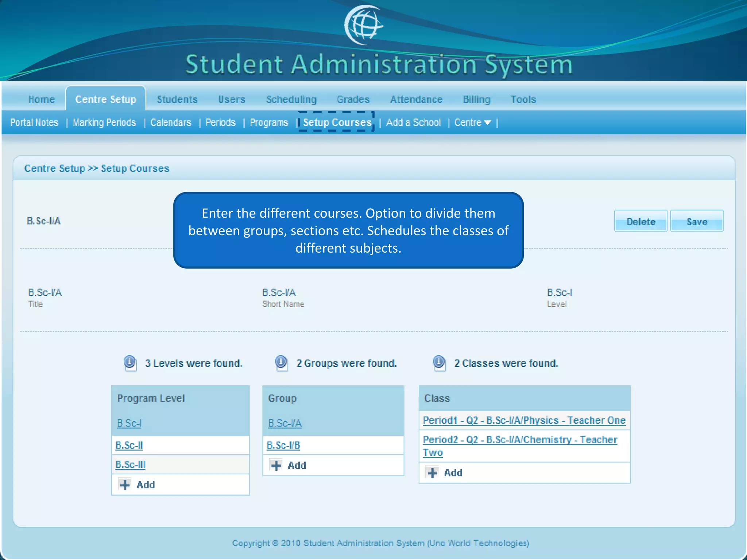Click Add label under Class
747x560 pixels.
tap(453, 473)
